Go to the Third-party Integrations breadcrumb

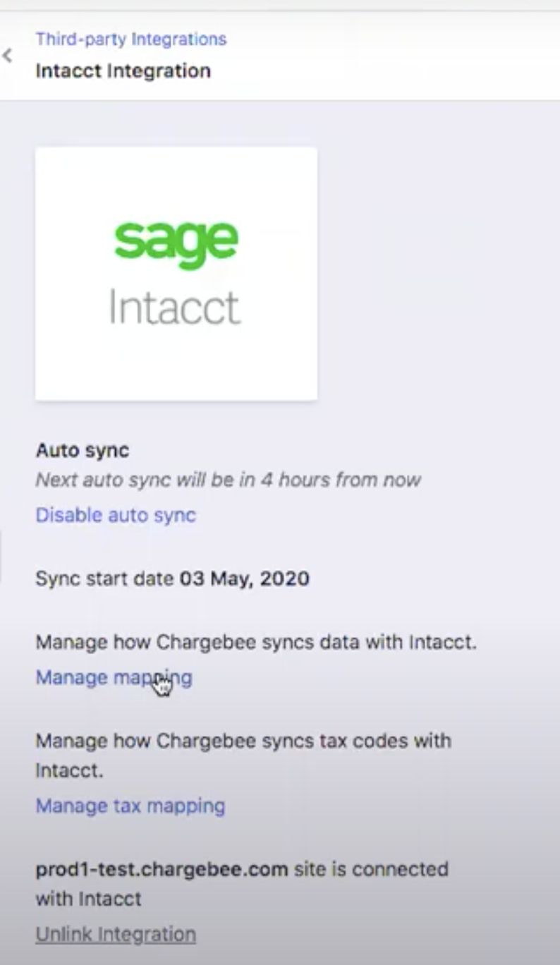(132, 39)
